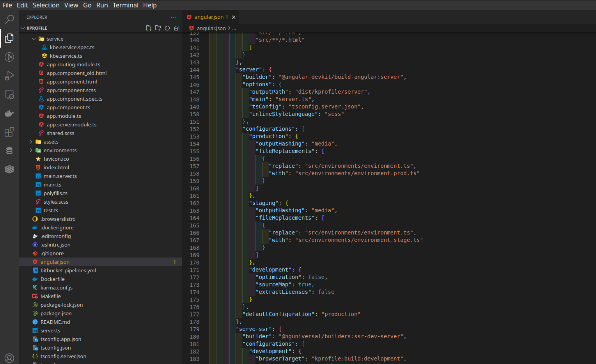Click the New Folder icon in Explorer
This screenshot has height=364, width=596.
(158, 28)
